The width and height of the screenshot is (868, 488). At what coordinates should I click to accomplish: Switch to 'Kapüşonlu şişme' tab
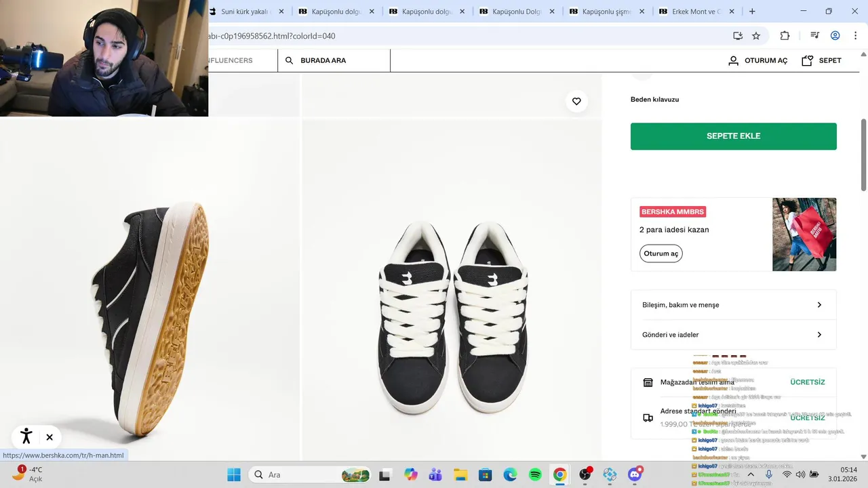(607, 12)
